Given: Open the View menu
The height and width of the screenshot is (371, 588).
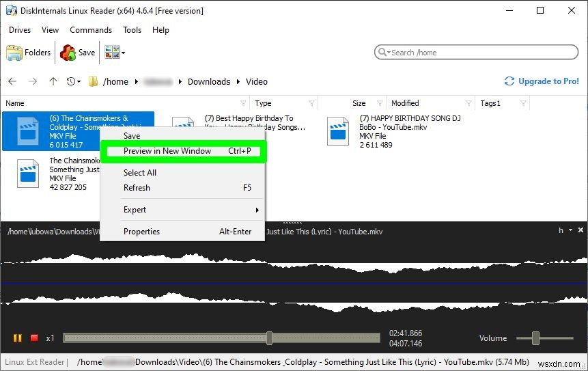Looking at the screenshot, I should pyautogui.click(x=50, y=30).
